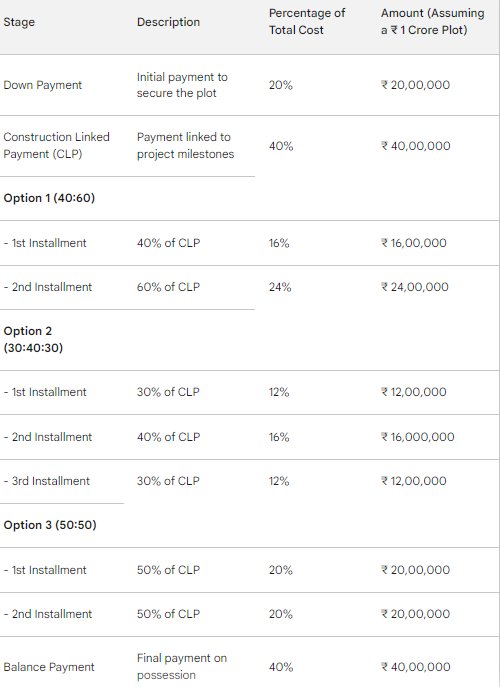Click the Option 2 (30:40:30) heading

33,339
